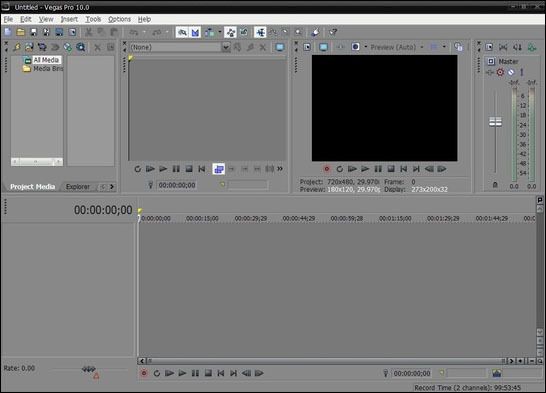Screen dimensions: 546x393
Task: Click Record Time status bar text
Action: coord(467,388)
